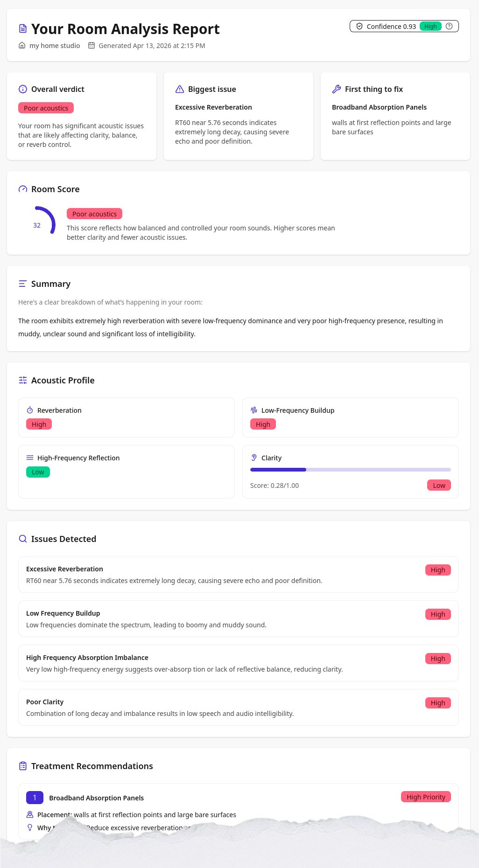Click the lightbulb icon next to Why this first
Viewport: 479px width, 868px height.
click(x=29, y=827)
